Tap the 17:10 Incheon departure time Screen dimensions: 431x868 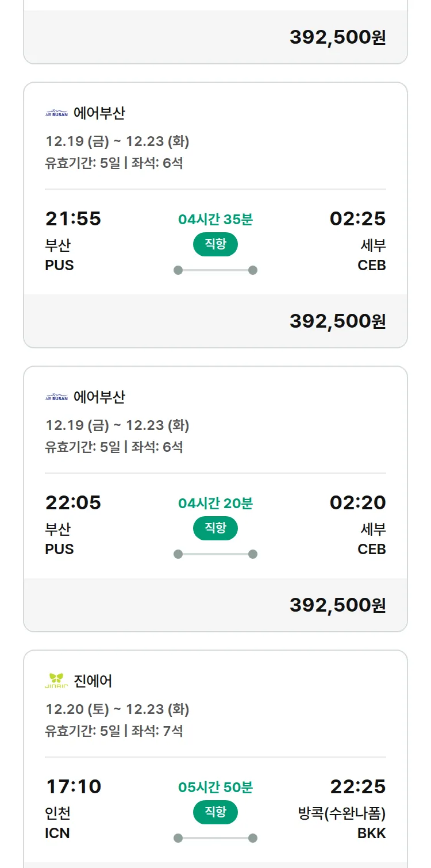[73, 786]
